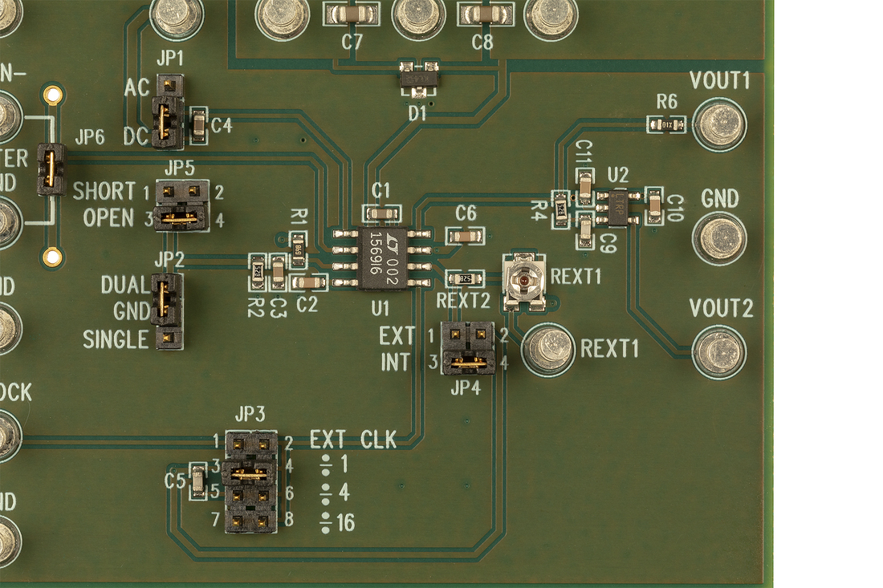The width and height of the screenshot is (883, 588).
Task: Click the U2 SOT-23 chip
Action: pyautogui.click(x=618, y=208)
